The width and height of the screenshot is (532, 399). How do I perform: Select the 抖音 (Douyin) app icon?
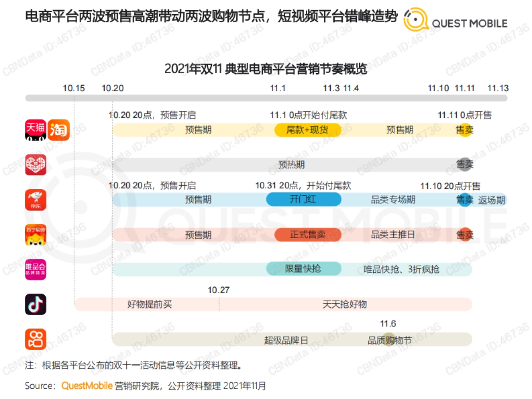click(x=35, y=305)
